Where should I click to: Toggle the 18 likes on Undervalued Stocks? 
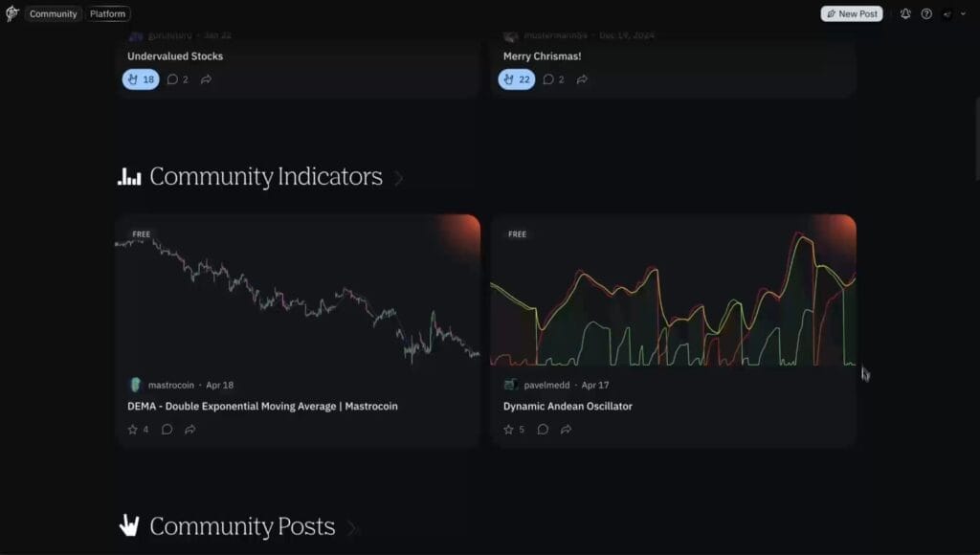141,79
